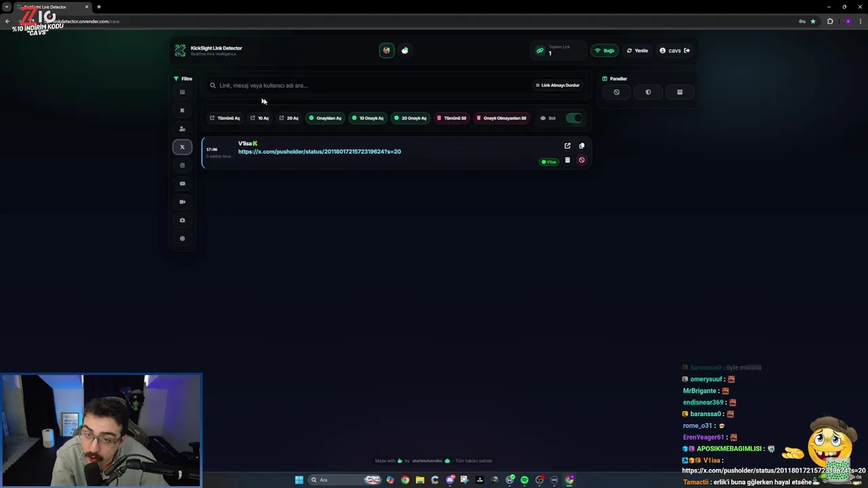
Task: Log out via the cavs account button
Action: (x=675, y=51)
